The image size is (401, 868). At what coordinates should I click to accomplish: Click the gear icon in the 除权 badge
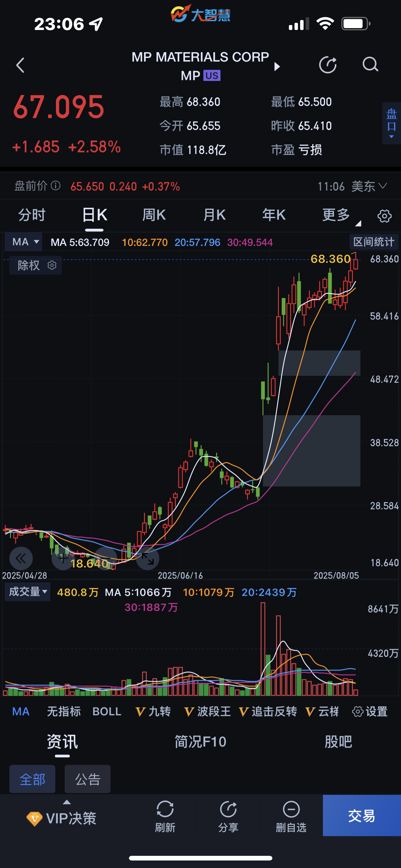[52, 265]
